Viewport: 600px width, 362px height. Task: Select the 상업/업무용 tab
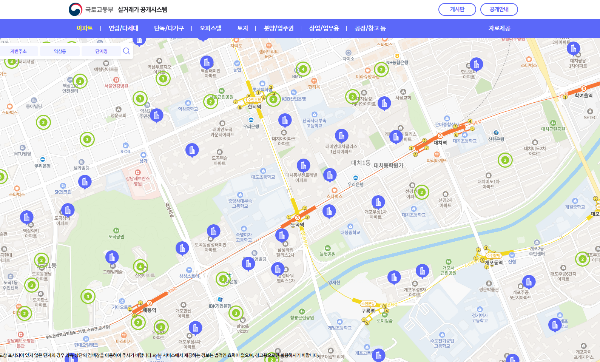pos(324,28)
